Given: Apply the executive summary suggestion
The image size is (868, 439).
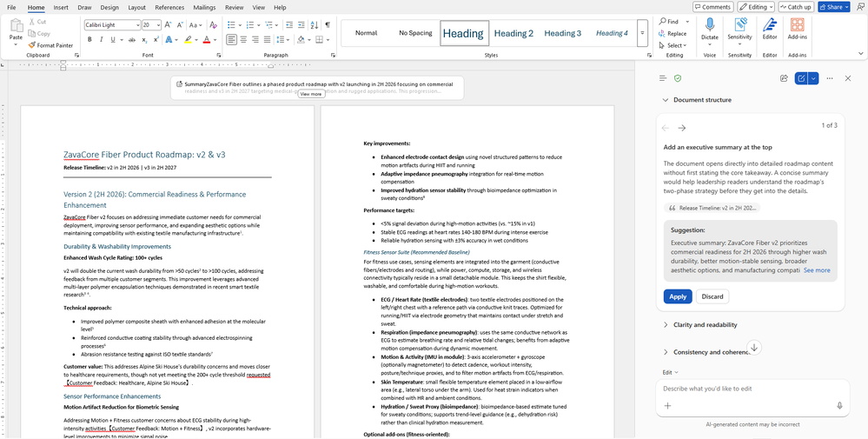Looking at the screenshot, I should pyautogui.click(x=678, y=296).
